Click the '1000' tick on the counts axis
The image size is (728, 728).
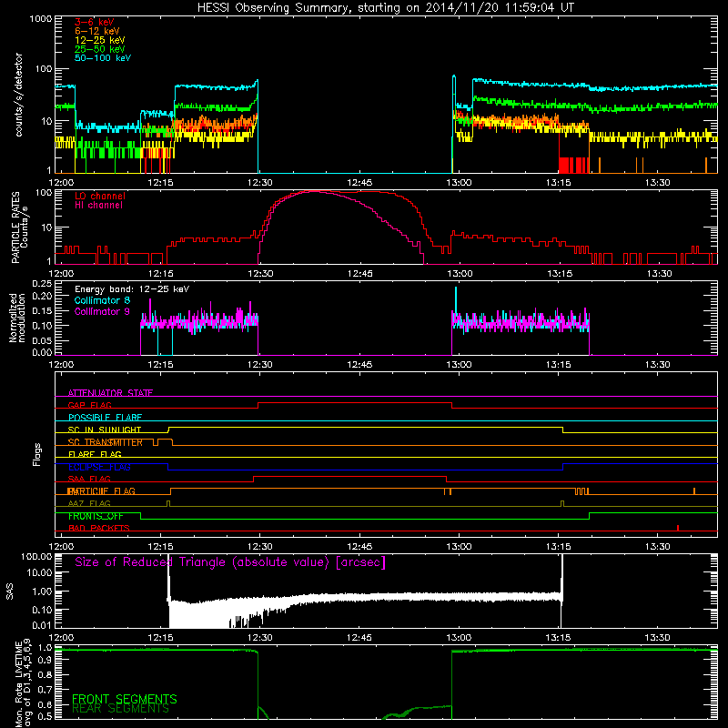tap(40, 19)
